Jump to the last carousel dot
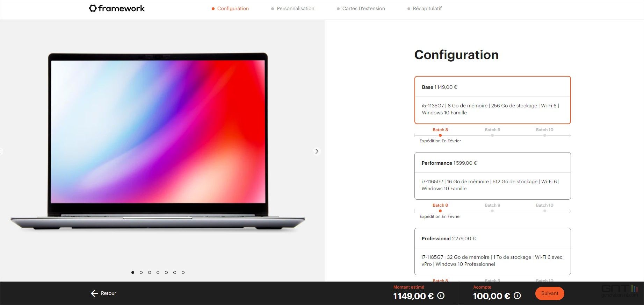644x305 pixels. click(183, 272)
